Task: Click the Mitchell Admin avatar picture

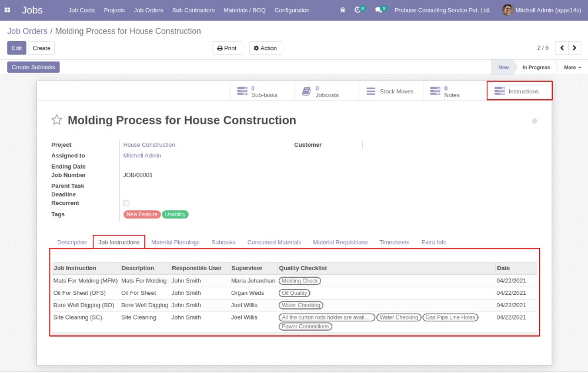Action: [507, 10]
